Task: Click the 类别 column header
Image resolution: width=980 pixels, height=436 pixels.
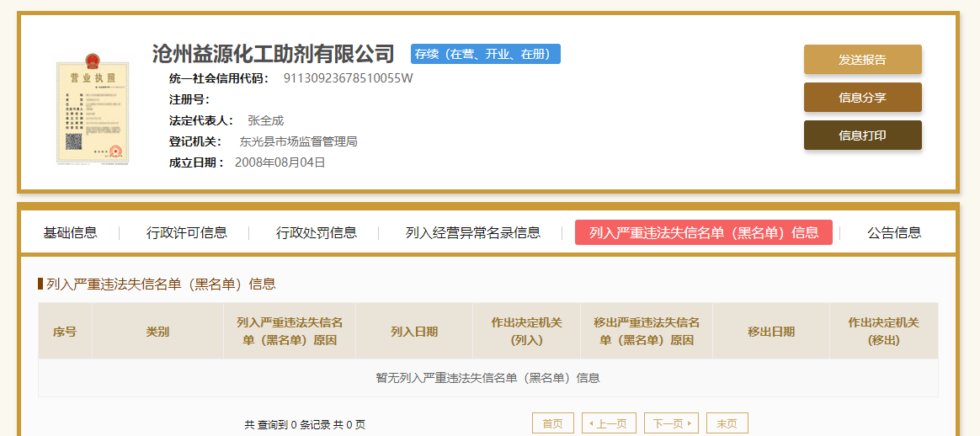Action: [x=157, y=331]
